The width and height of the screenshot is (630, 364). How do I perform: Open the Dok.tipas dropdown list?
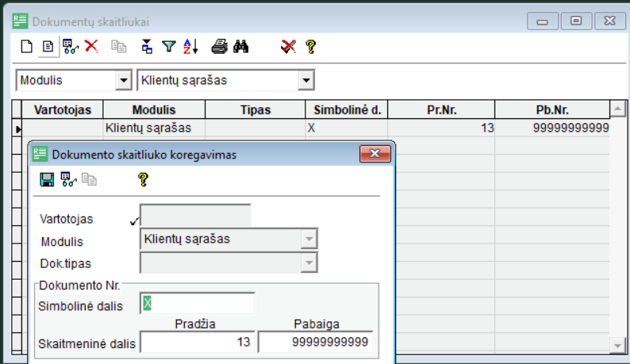[x=309, y=262]
